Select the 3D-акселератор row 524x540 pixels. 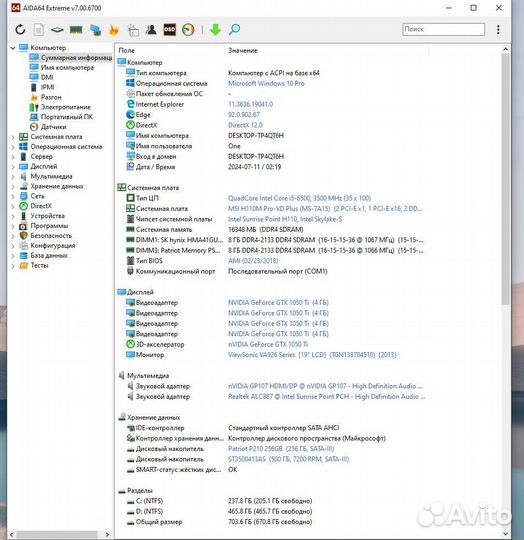tap(217, 344)
